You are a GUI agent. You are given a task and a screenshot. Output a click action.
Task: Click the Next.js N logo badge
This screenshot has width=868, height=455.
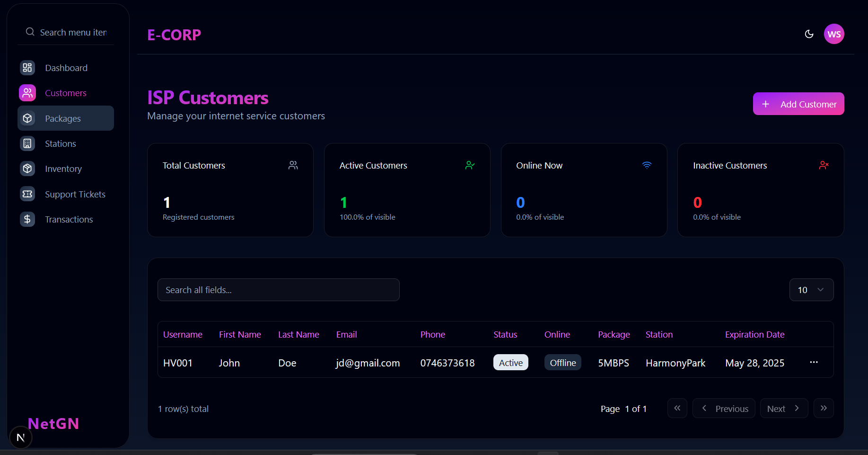coord(20,437)
